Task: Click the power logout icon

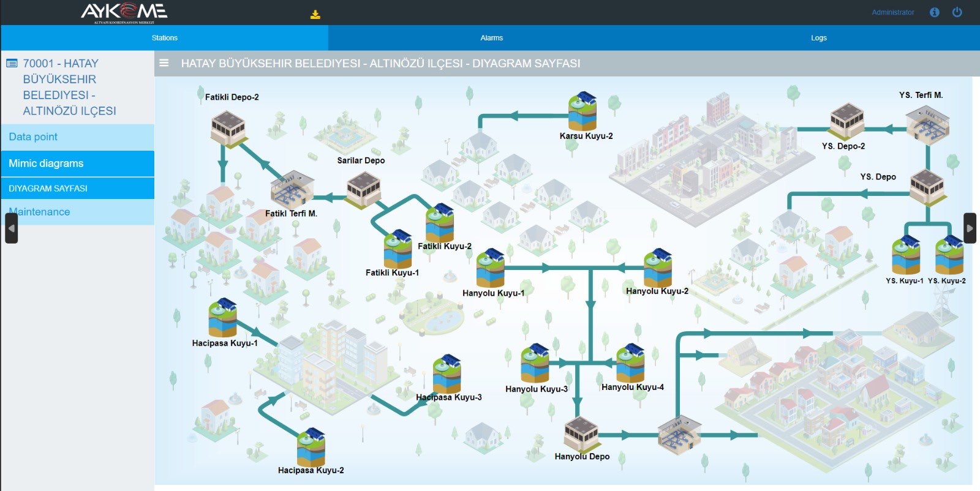Action: click(957, 12)
